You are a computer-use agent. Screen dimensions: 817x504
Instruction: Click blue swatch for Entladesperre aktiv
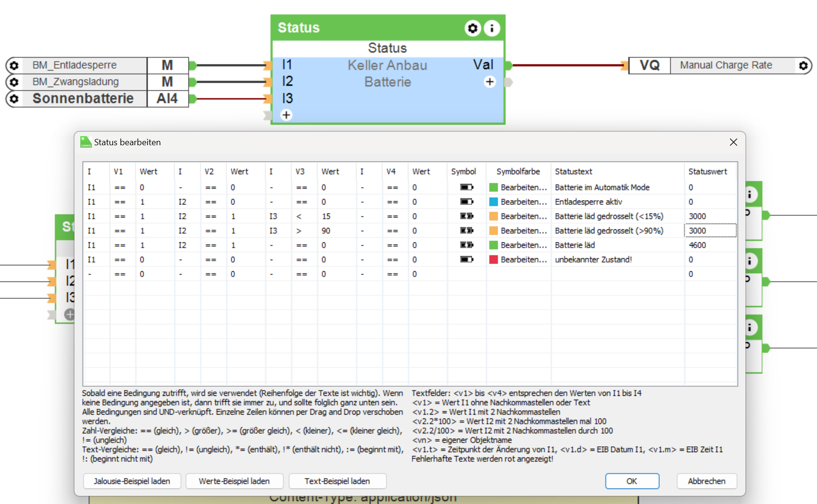(x=493, y=202)
